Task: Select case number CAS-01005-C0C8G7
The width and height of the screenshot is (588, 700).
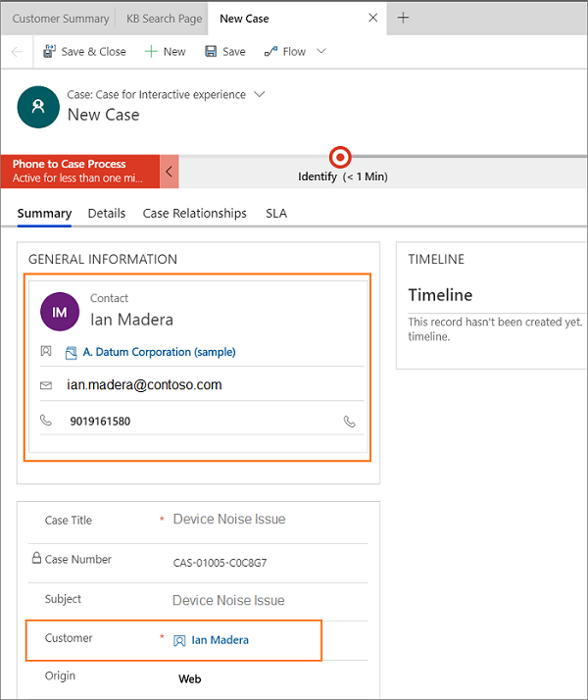Action: click(x=220, y=563)
